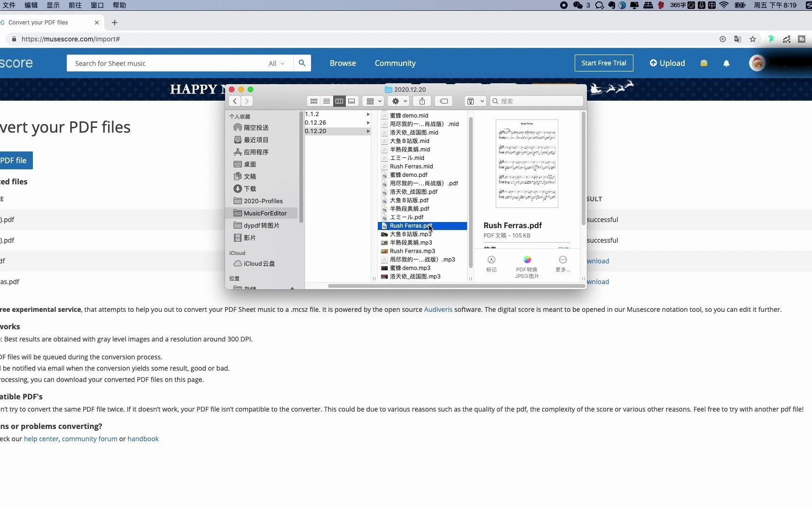Expand the 1.1.2 folder arrow

(368, 114)
